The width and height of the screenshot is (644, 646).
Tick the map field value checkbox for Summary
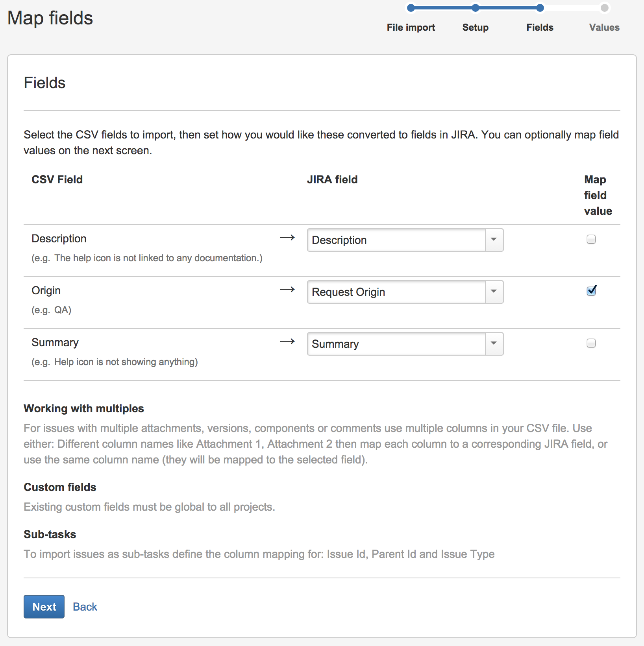click(591, 343)
